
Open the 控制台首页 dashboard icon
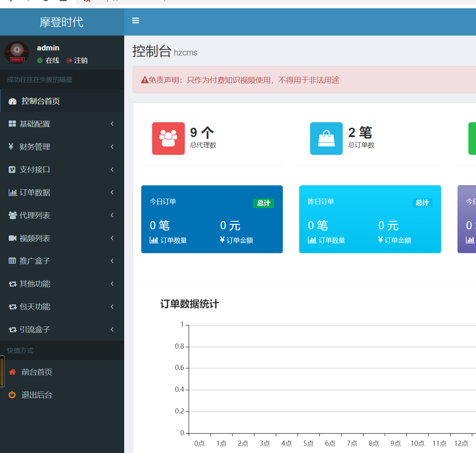12,101
